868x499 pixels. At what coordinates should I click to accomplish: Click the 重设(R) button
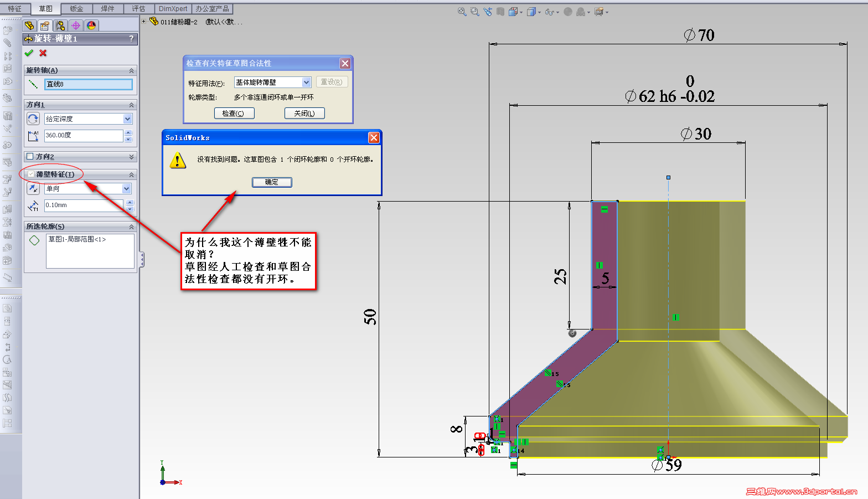(x=332, y=82)
